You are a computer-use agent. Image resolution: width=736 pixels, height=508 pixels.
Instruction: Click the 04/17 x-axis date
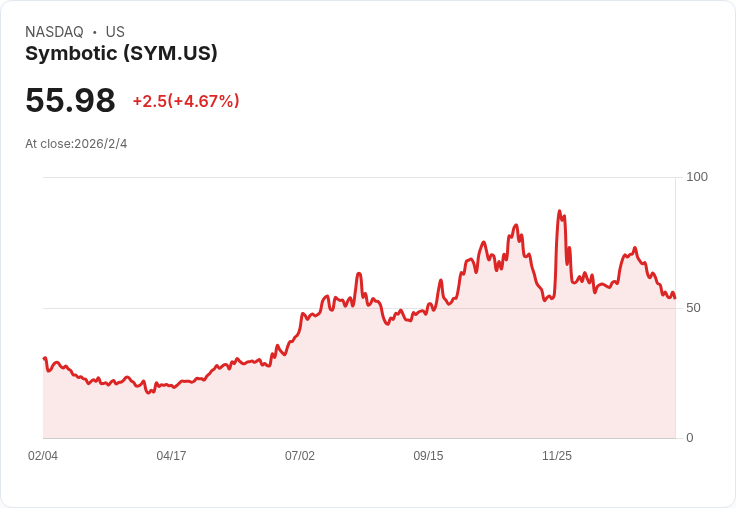click(x=171, y=456)
